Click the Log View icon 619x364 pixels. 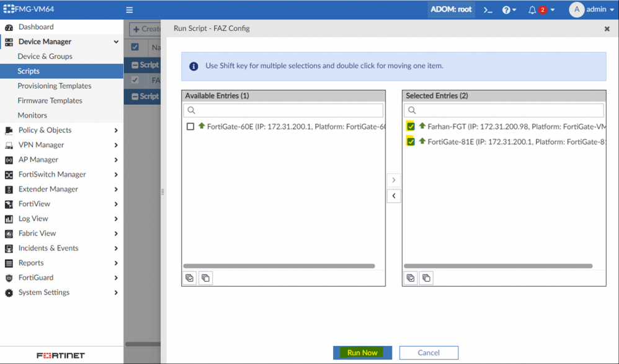tap(9, 219)
